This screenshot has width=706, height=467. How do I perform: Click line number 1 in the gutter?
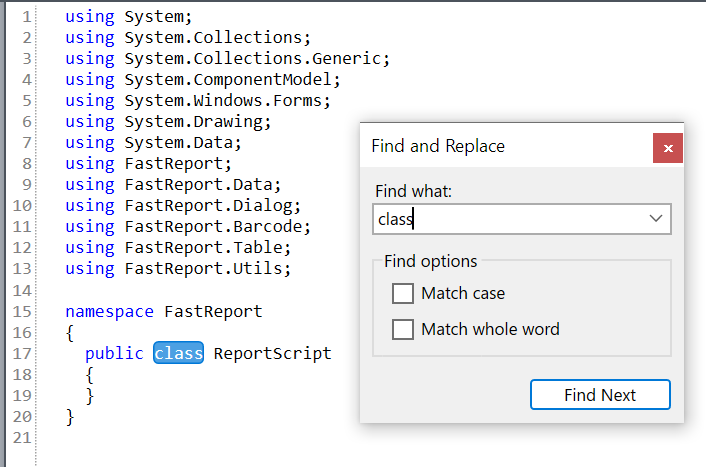(26, 17)
